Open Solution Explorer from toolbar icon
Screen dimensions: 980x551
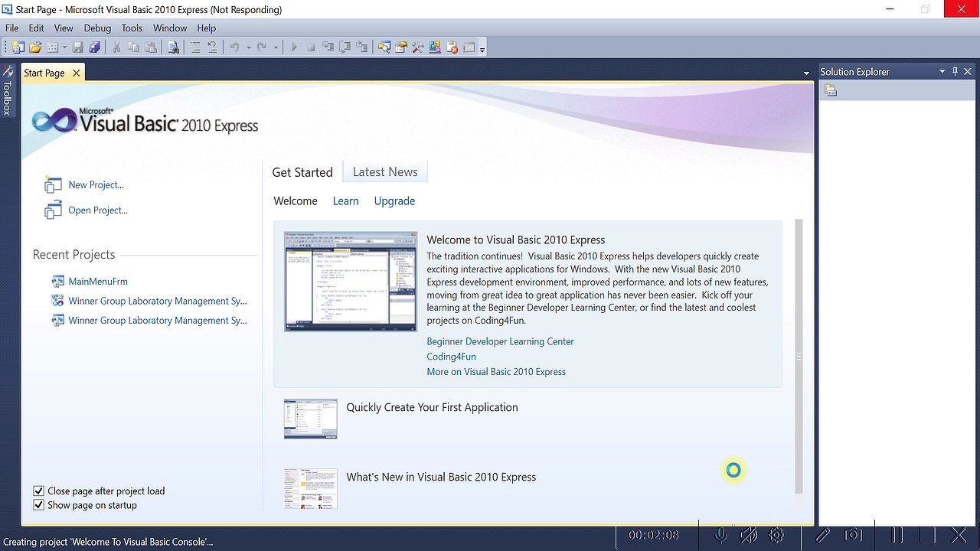click(x=384, y=47)
